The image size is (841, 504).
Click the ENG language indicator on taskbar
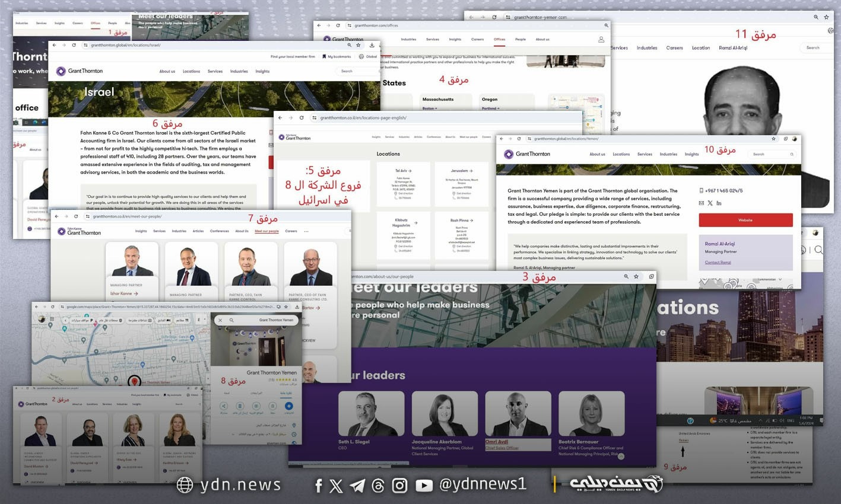pyautogui.click(x=791, y=420)
